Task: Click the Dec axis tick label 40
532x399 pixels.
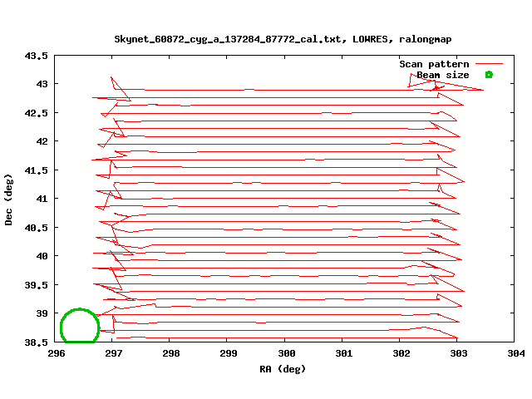Action: (42, 256)
